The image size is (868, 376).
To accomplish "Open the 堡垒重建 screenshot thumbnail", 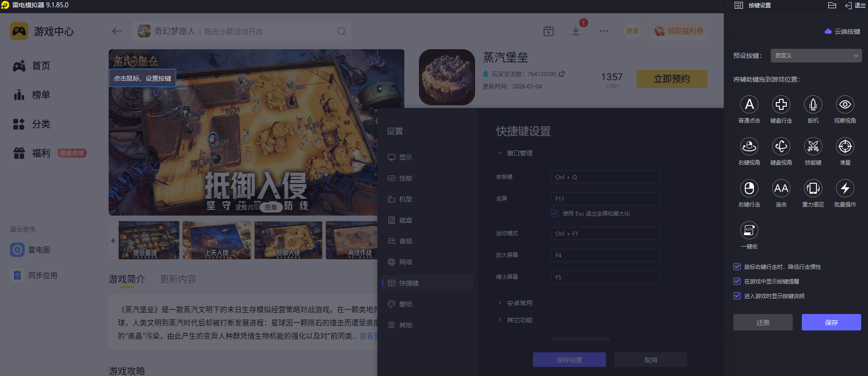I will pos(149,240).
